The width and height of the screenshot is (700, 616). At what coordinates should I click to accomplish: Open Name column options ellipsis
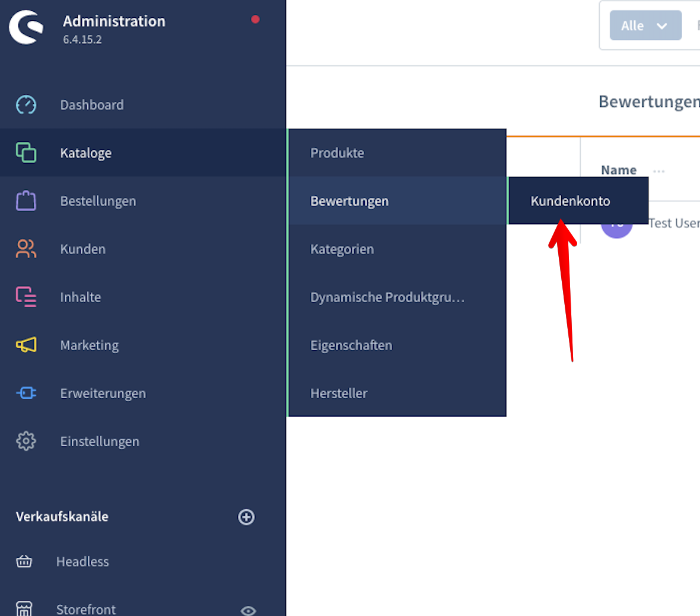pyautogui.click(x=658, y=171)
